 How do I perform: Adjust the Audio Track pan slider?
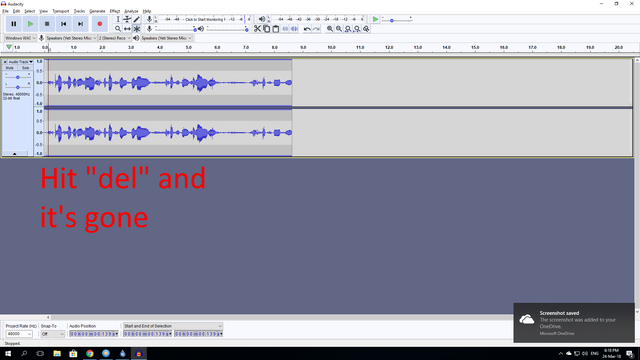tap(18, 87)
